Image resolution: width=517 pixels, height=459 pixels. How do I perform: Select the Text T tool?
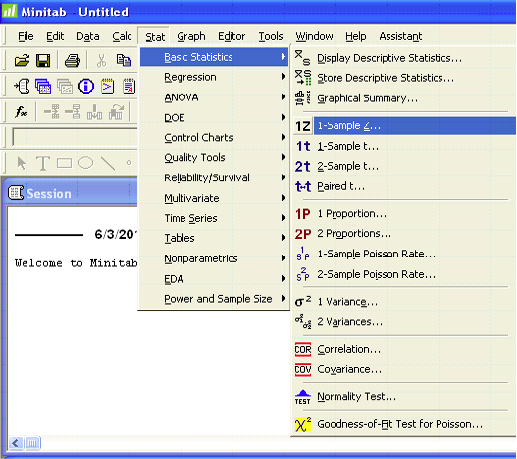tap(43, 163)
